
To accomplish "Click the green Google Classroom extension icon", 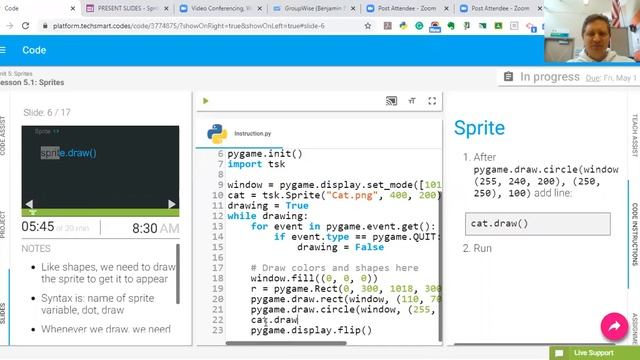I will tap(498, 26).
